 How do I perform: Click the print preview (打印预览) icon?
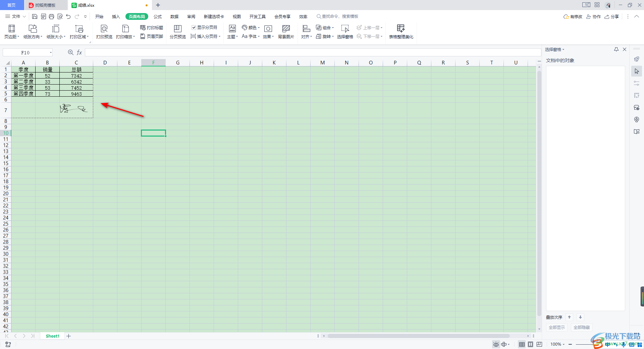pyautogui.click(x=104, y=32)
